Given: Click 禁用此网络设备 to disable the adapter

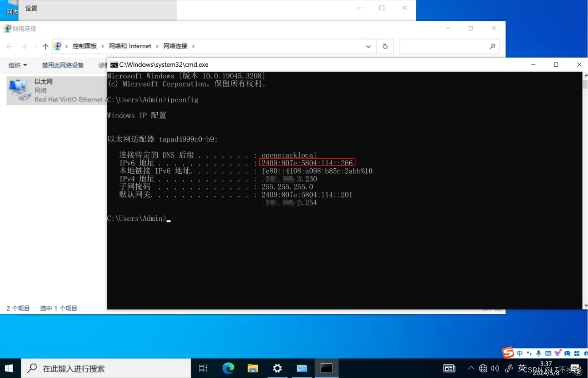Looking at the screenshot, I should [63, 65].
